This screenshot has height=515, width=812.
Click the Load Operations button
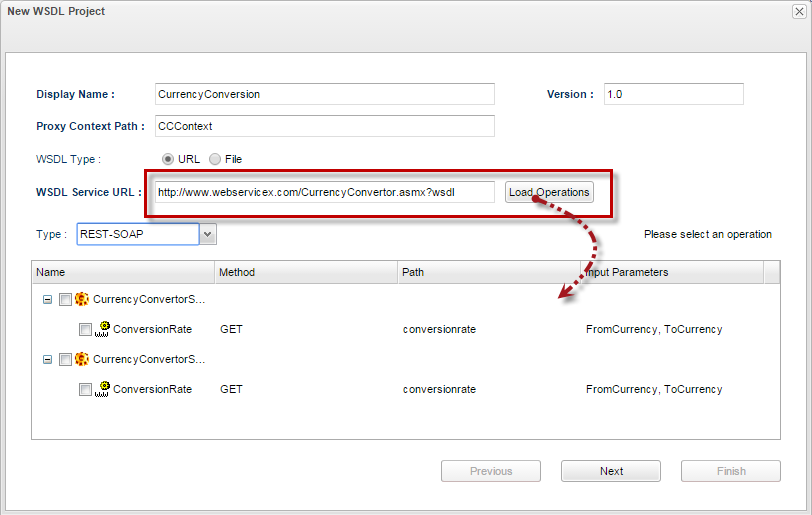click(549, 192)
